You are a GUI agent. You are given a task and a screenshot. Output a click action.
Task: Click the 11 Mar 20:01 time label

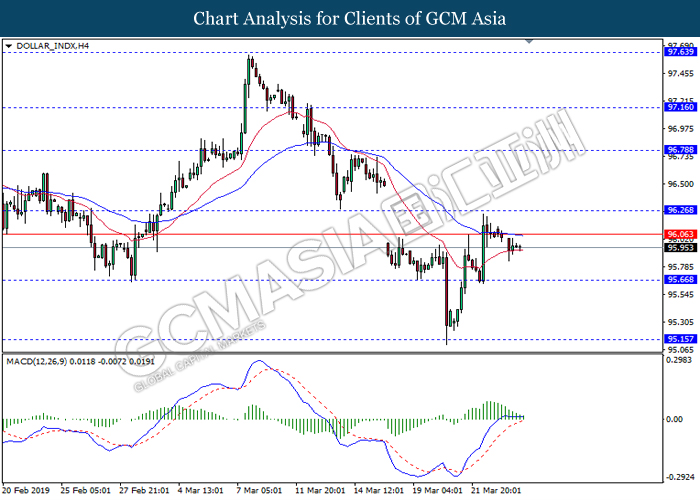point(320,490)
